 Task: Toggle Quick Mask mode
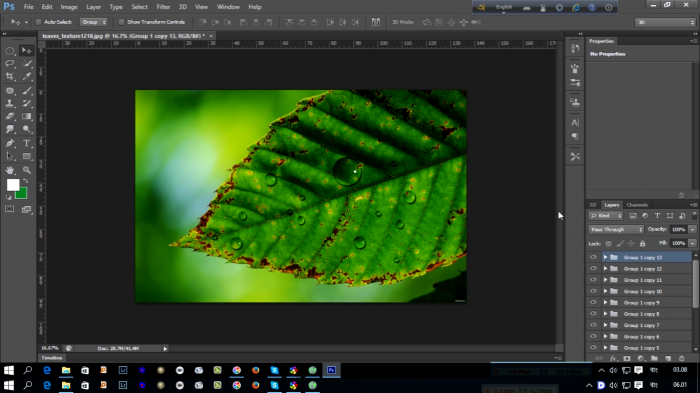coord(9,209)
